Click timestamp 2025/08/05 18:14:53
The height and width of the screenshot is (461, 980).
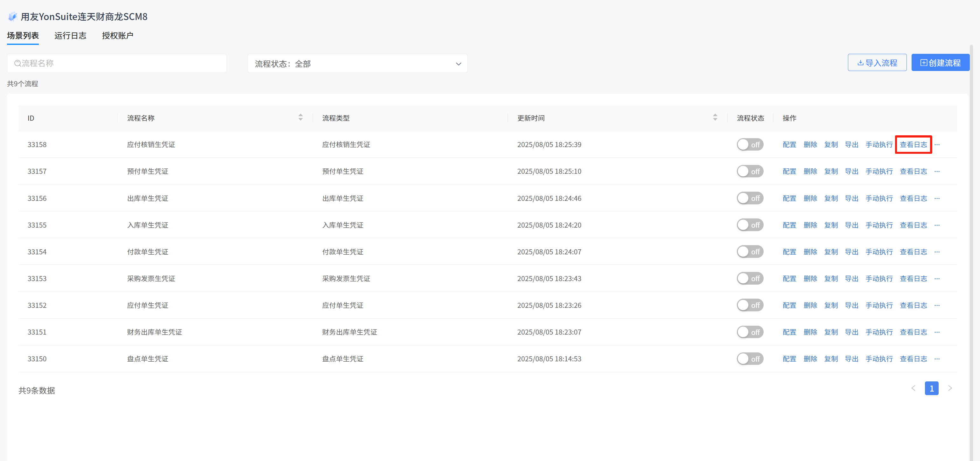549,359
